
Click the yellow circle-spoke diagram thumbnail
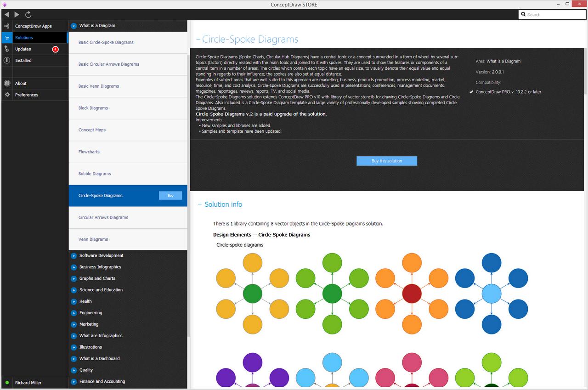tap(252, 294)
